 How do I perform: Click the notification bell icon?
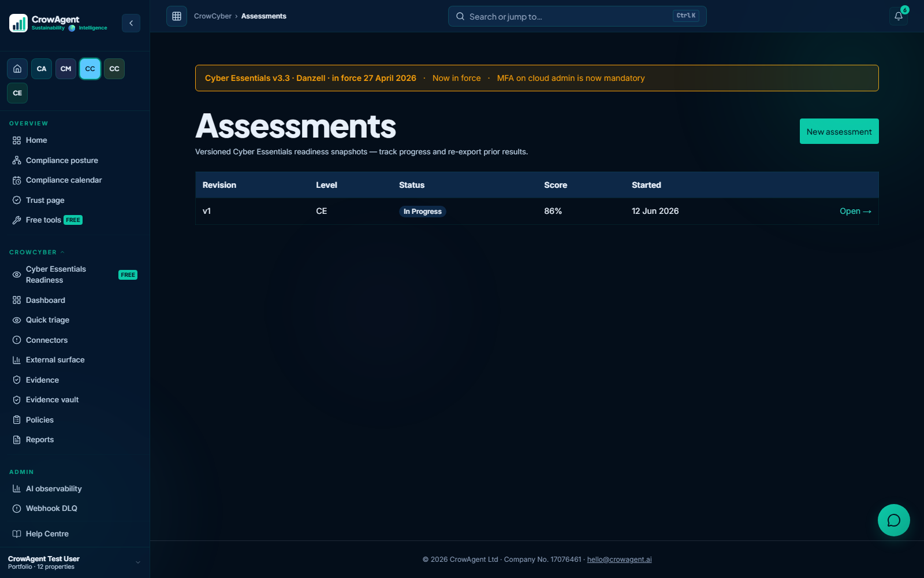pos(899,16)
